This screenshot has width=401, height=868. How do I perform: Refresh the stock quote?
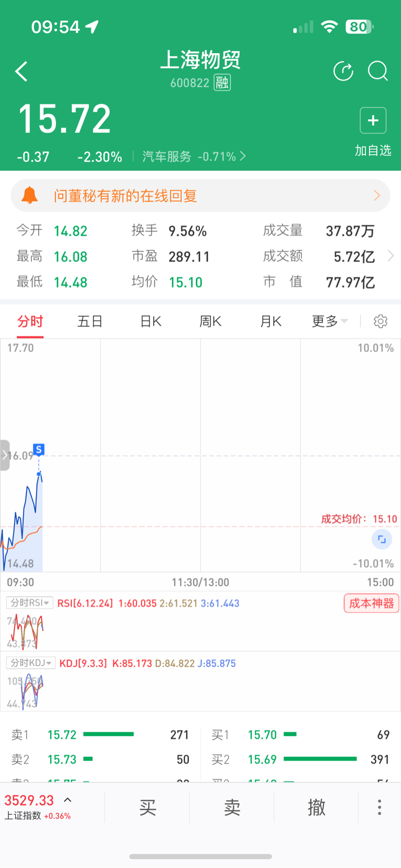pyautogui.click(x=343, y=71)
